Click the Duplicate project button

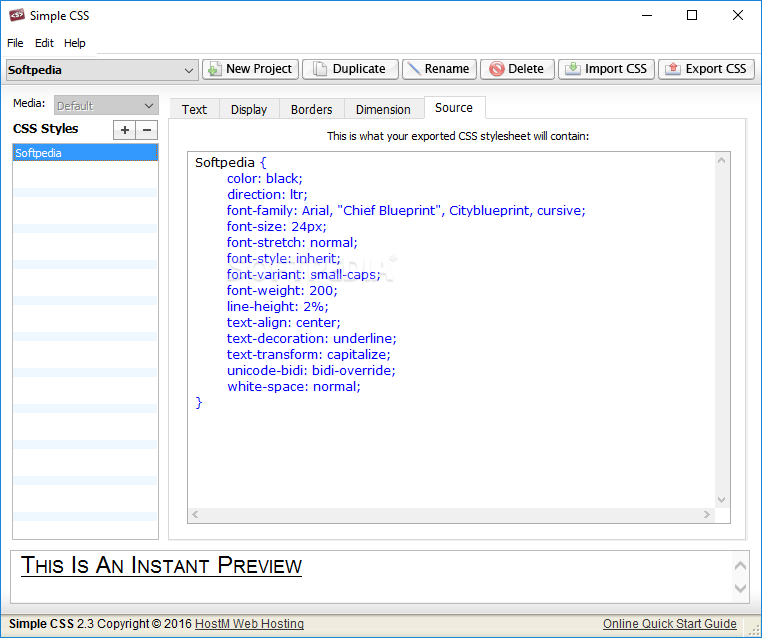coord(350,69)
